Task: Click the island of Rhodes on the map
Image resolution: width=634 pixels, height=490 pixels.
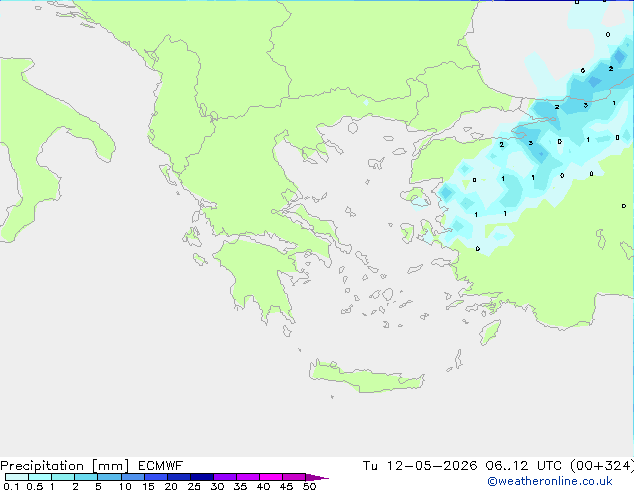Action: pos(490,332)
